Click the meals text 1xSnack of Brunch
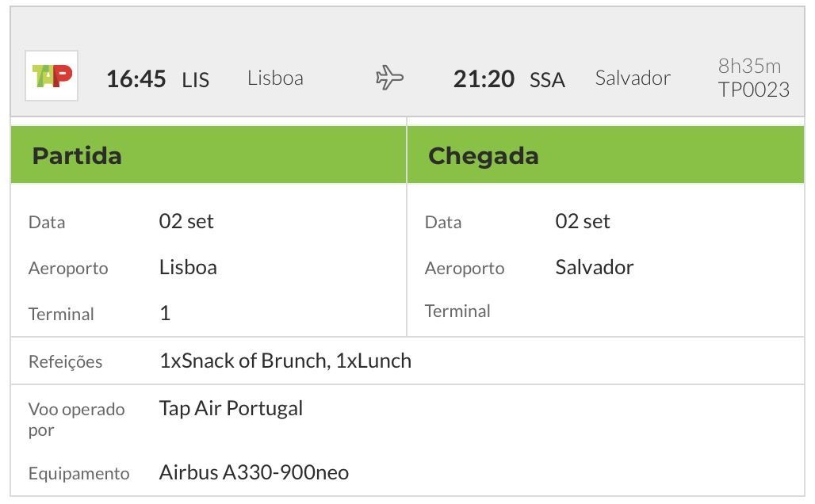The width and height of the screenshot is (815, 504). 243,361
